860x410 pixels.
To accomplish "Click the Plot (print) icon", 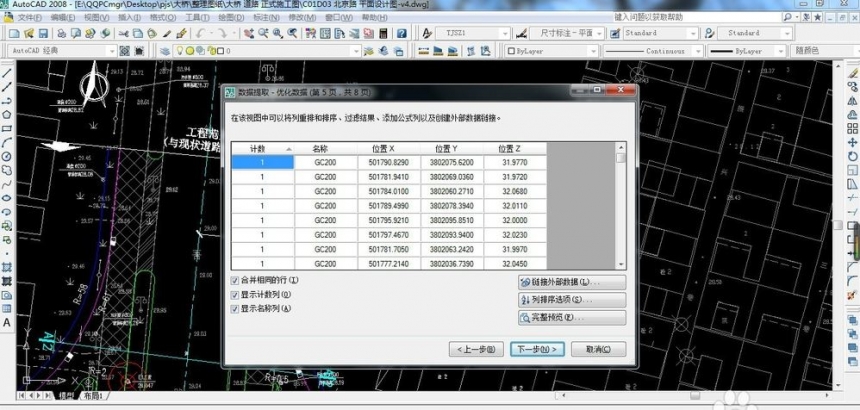I will click(62, 33).
